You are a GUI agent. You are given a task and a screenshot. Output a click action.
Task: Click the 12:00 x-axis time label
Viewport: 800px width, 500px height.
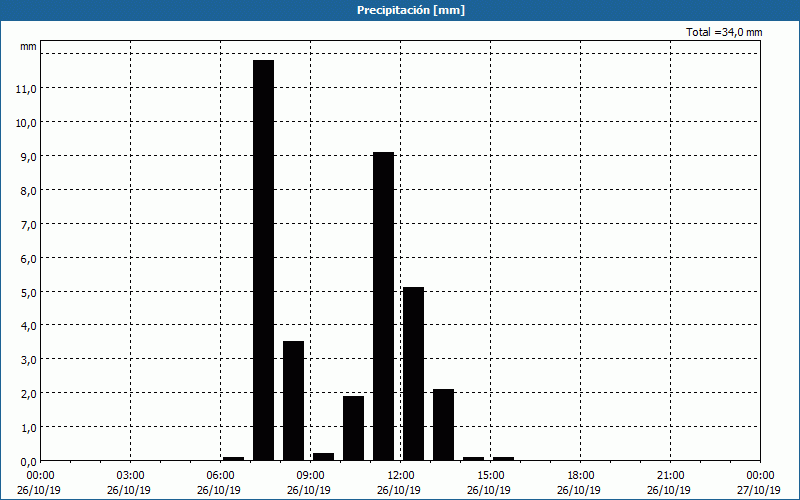[401, 476]
